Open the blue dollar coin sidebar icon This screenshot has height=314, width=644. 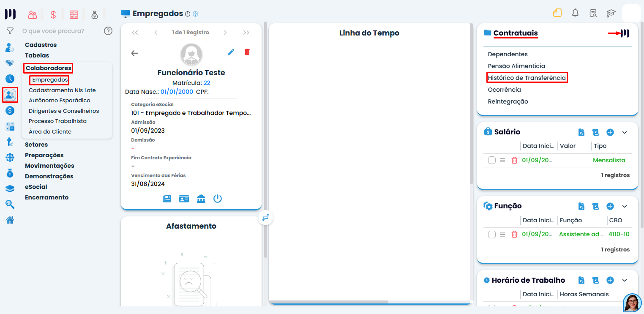point(10,111)
